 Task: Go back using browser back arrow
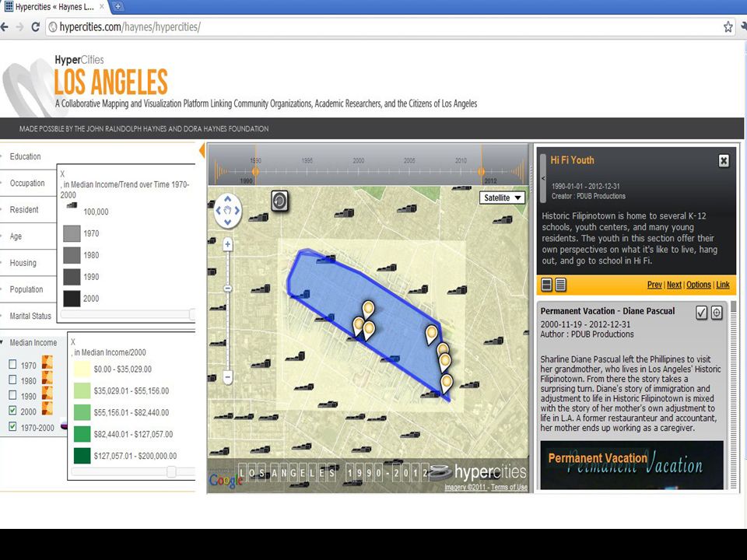tap(5, 27)
